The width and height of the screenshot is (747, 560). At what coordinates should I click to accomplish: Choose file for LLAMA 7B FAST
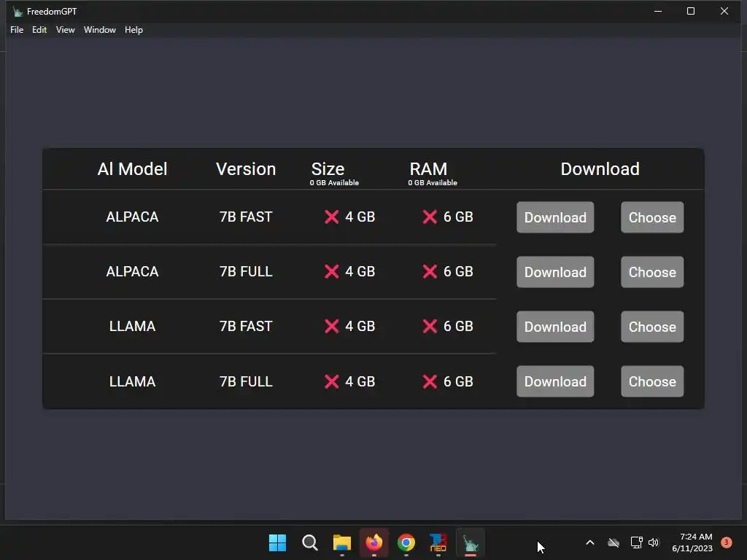coord(652,327)
